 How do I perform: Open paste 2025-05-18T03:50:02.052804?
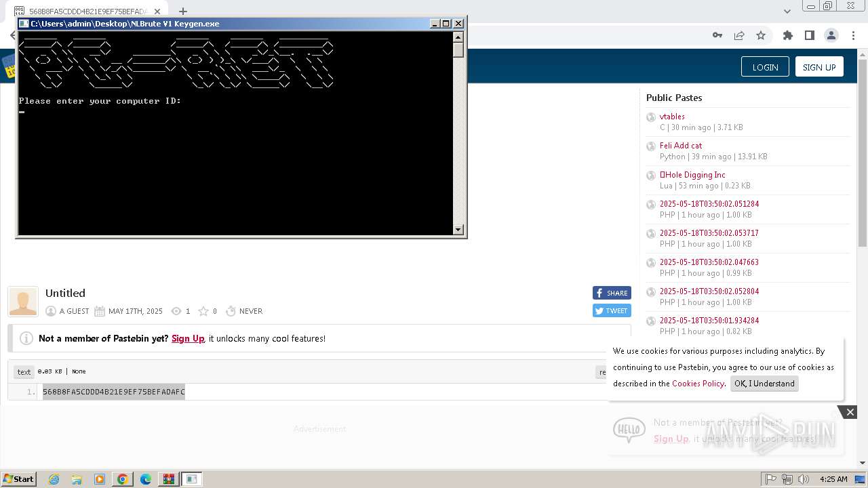coord(709,291)
